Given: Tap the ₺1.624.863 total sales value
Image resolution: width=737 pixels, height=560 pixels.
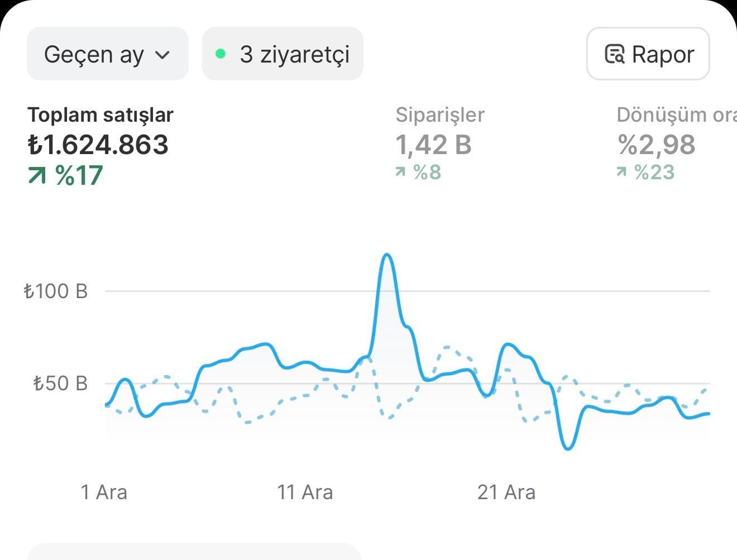Looking at the screenshot, I should coord(98,145).
